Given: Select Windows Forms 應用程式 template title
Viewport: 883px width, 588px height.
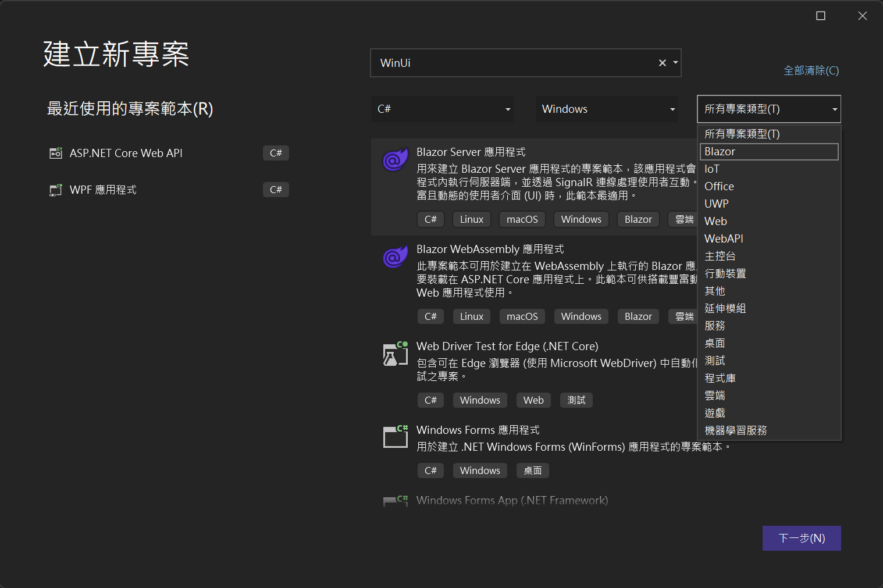Looking at the screenshot, I should pos(478,430).
